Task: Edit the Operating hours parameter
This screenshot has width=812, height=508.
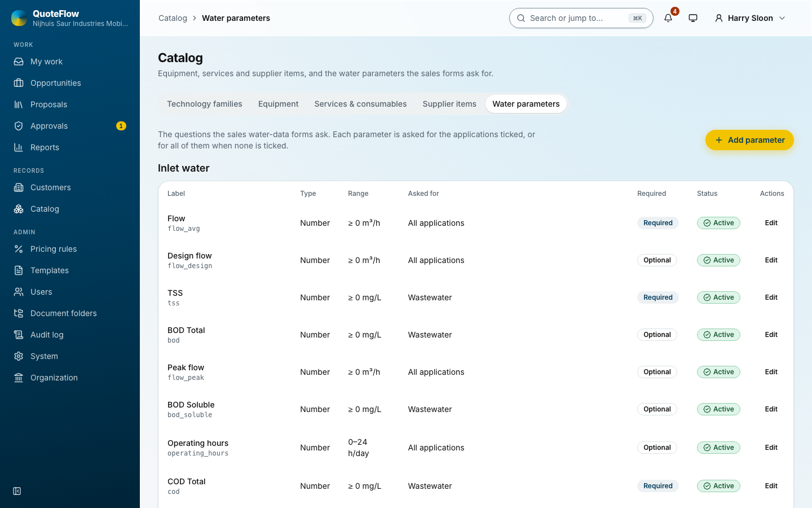Action: [771, 448]
